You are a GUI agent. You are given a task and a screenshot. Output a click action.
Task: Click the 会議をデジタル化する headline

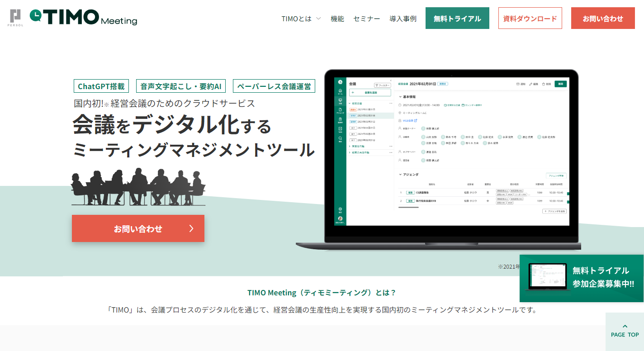click(x=172, y=124)
